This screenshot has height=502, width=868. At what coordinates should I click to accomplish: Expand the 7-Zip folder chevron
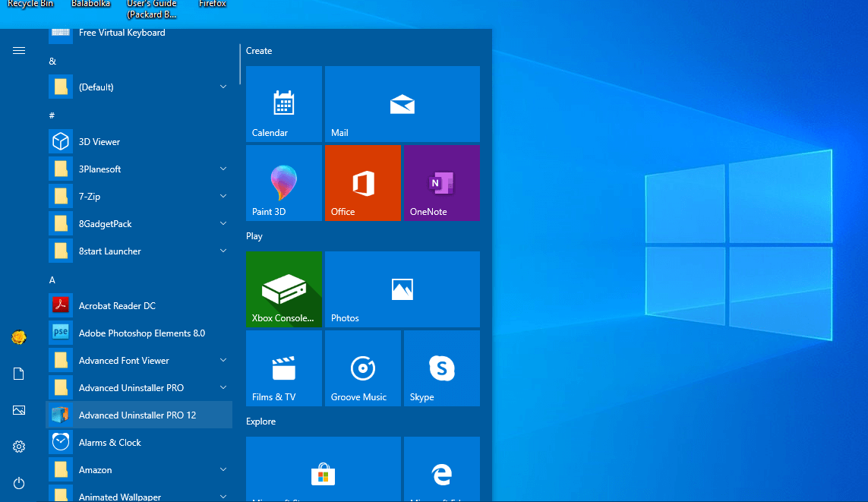[x=223, y=196]
